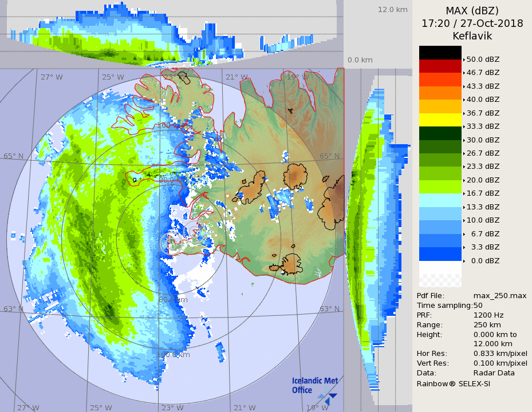This screenshot has height=412, width=532.
Task: Click the arrow marker beside 33.3 dBZ
Action: [464, 126]
